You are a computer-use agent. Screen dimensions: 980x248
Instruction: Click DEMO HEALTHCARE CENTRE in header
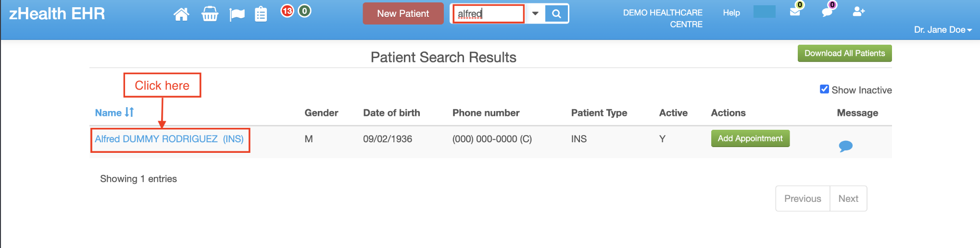pyautogui.click(x=663, y=18)
